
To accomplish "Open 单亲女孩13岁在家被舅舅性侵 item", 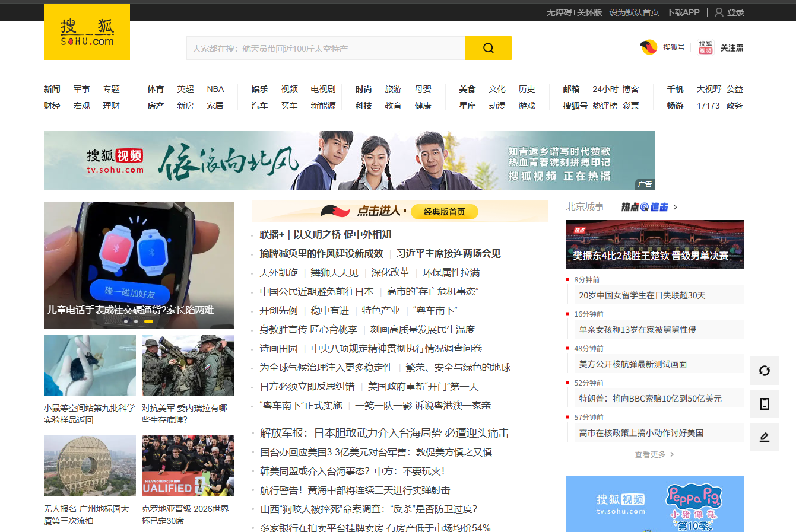I will (x=638, y=330).
